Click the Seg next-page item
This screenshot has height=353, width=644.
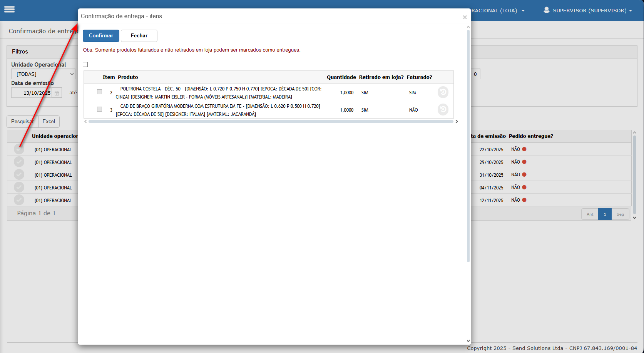coord(620,214)
